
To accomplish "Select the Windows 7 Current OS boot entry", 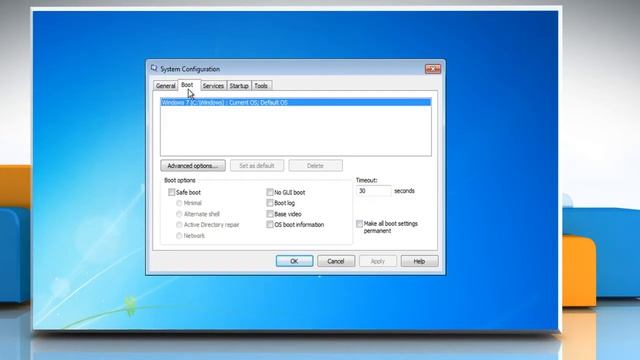I will pos(296,102).
